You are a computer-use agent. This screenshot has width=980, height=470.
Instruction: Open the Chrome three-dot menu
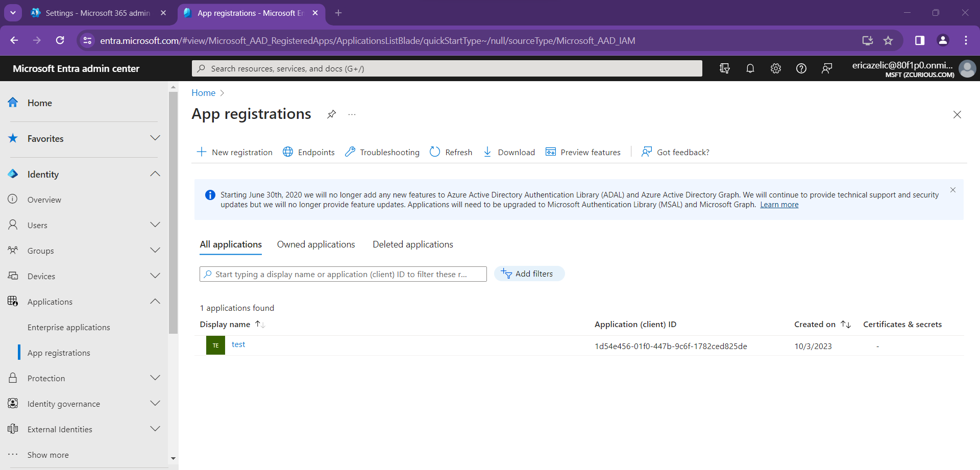pyautogui.click(x=966, y=40)
